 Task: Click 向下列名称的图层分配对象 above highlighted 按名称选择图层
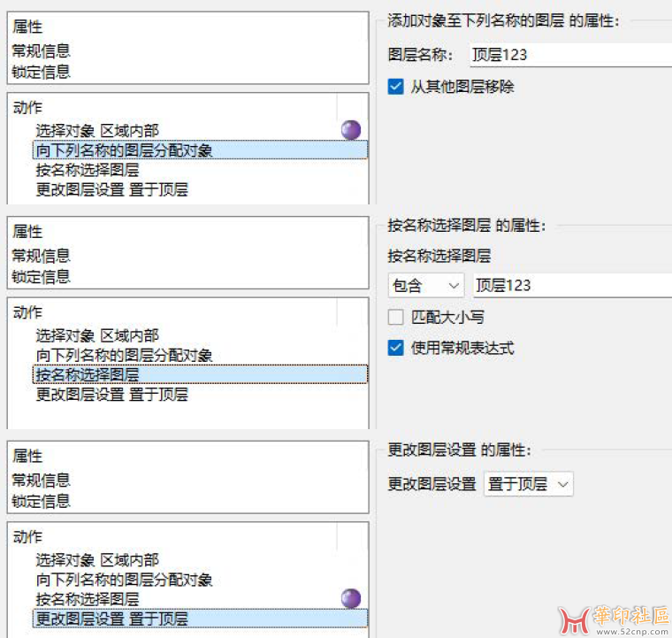coord(124,356)
